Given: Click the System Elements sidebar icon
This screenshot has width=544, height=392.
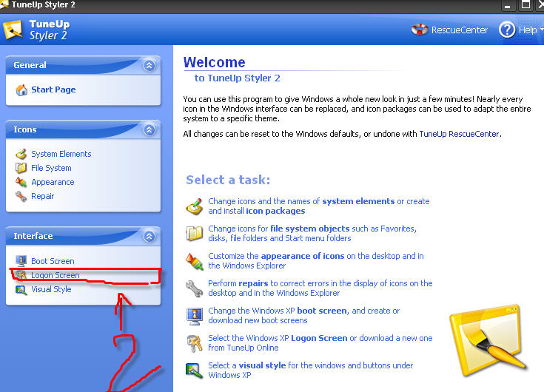Looking at the screenshot, I should pos(21,154).
